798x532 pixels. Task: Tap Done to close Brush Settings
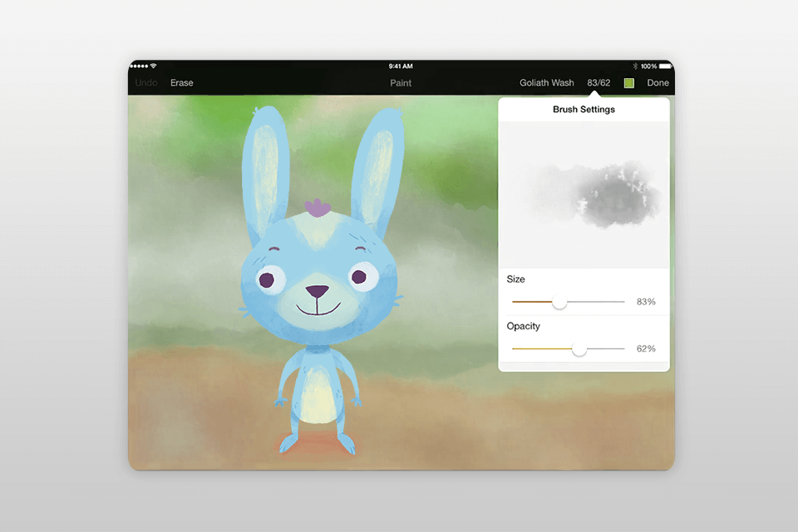pyautogui.click(x=658, y=82)
